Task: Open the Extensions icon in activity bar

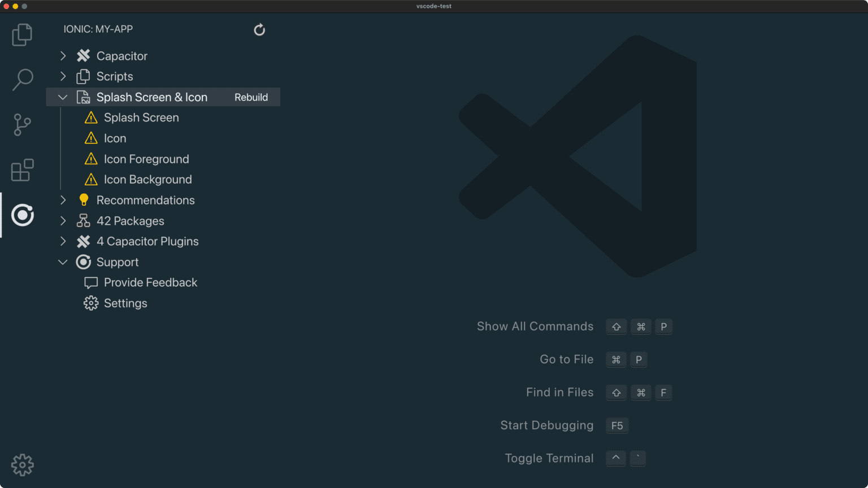Action: (22, 170)
